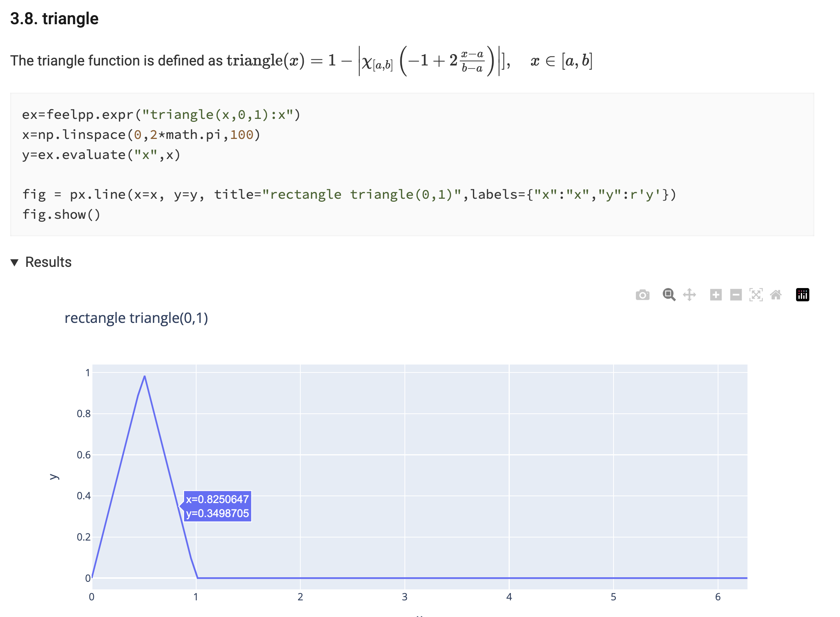
Task: Click y-axis tick label 0.8
Action: click(x=84, y=413)
